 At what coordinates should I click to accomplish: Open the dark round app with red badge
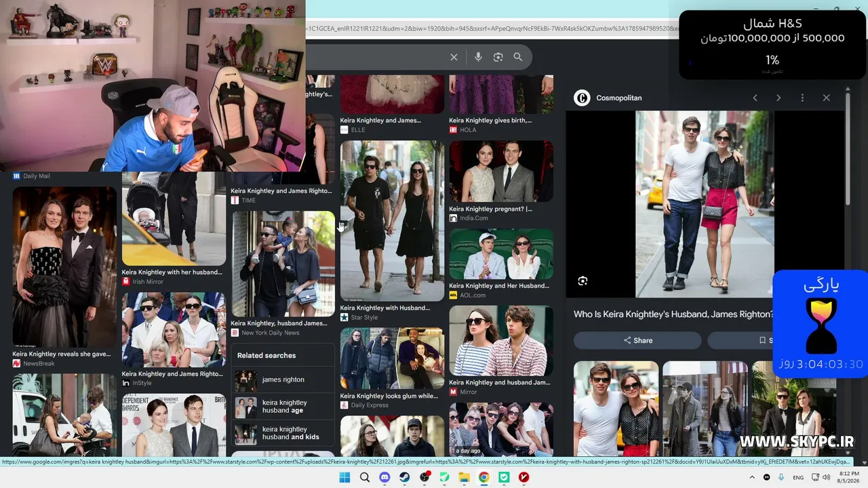[425, 477]
